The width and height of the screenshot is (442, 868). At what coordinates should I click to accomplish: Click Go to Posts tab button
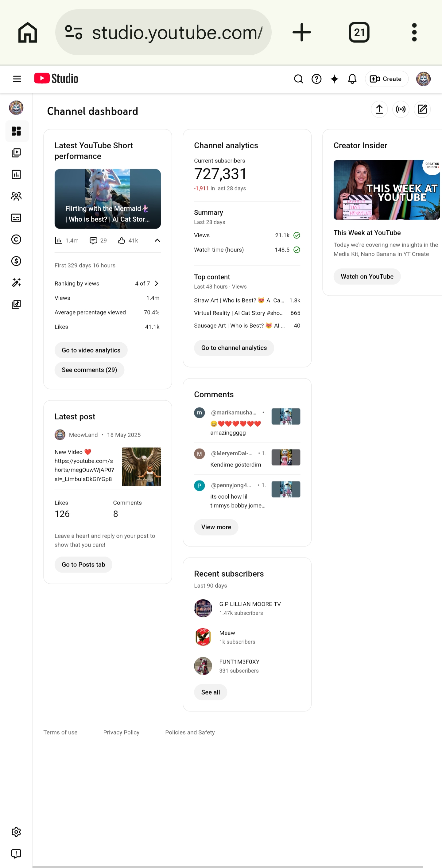pyautogui.click(x=83, y=564)
